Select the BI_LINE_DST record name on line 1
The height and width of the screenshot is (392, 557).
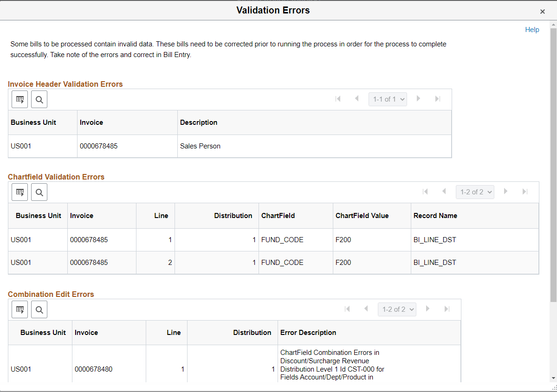click(435, 239)
